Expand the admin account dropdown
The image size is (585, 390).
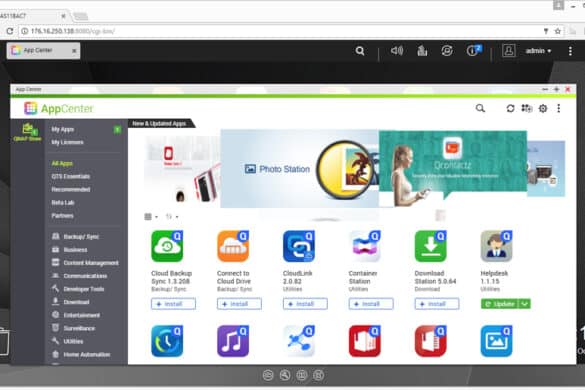click(x=538, y=51)
